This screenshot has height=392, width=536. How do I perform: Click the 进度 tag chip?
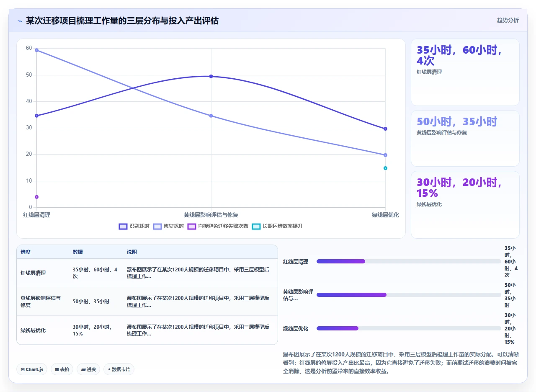88,369
